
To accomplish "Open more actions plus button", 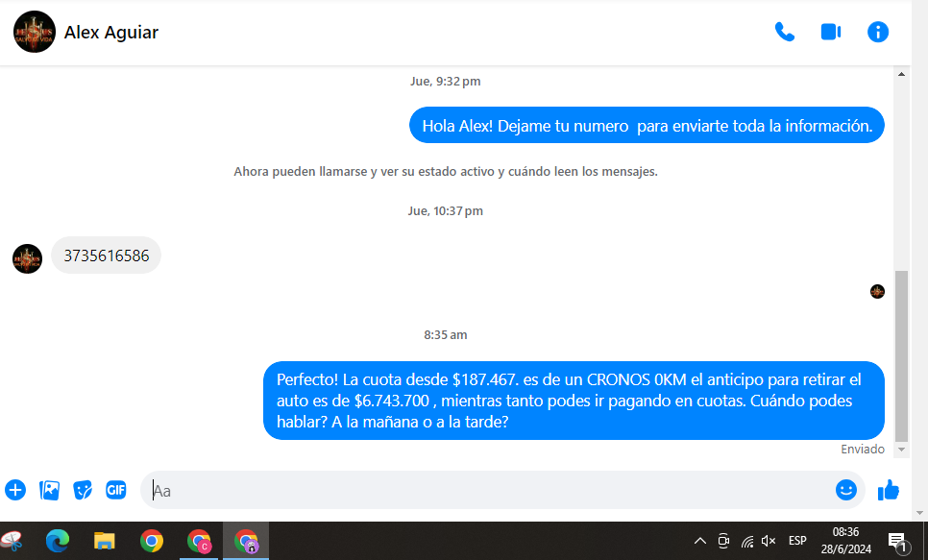I will pos(15,490).
